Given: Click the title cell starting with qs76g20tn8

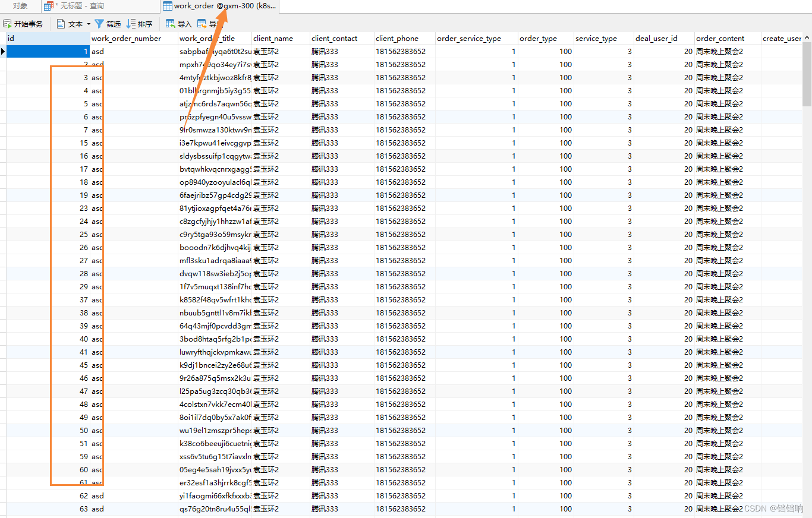Looking at the screenshot, I should [215, 508].
